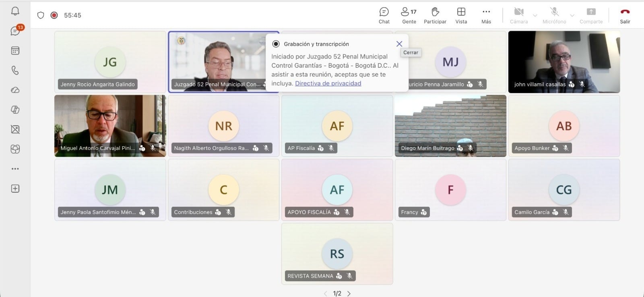Click the Comparte share screen button
This screenshot has width=644, height=297.
pos(591,16)
